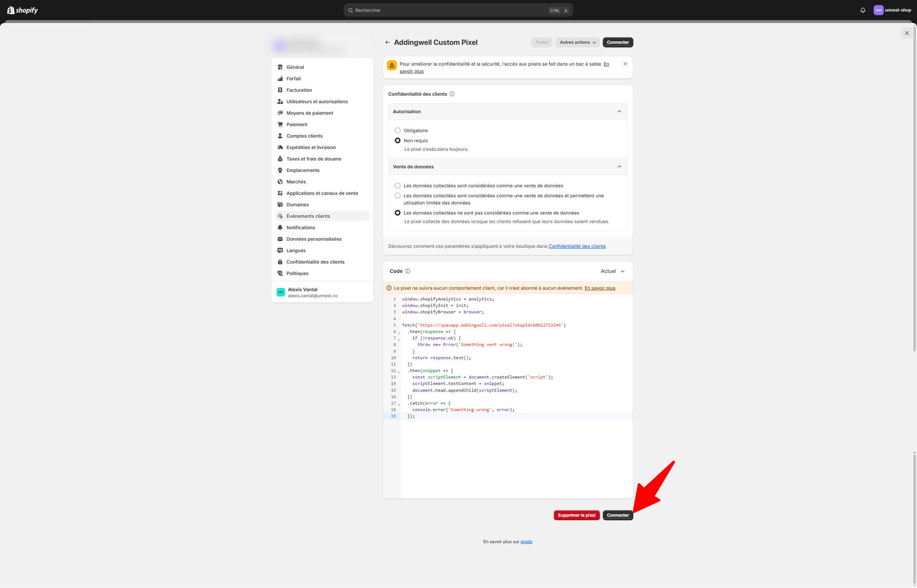Image resolution: width=917 pixels, height=588 pixels.
Task: Open the notifications bell icon
Action: coord(863,10)
